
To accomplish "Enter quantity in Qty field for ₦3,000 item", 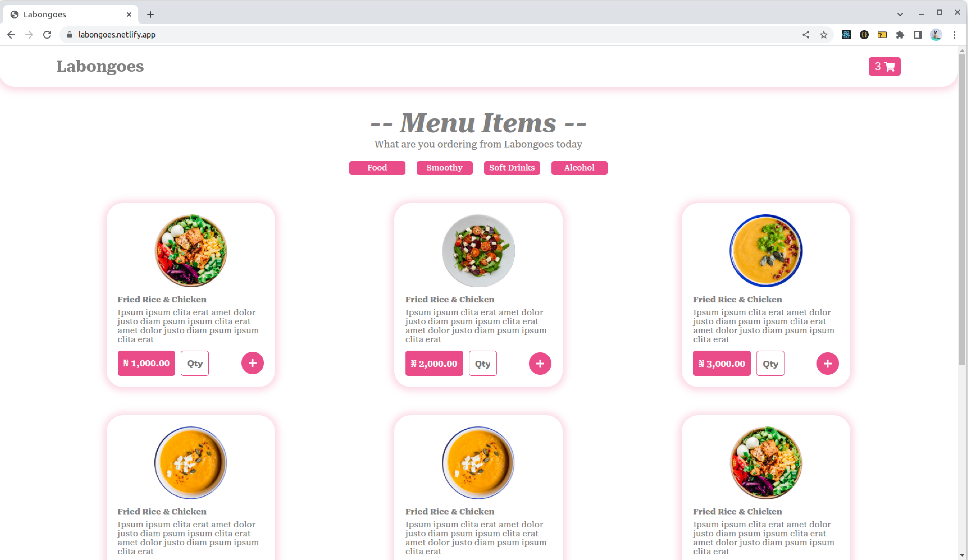I will pos(770,363).
